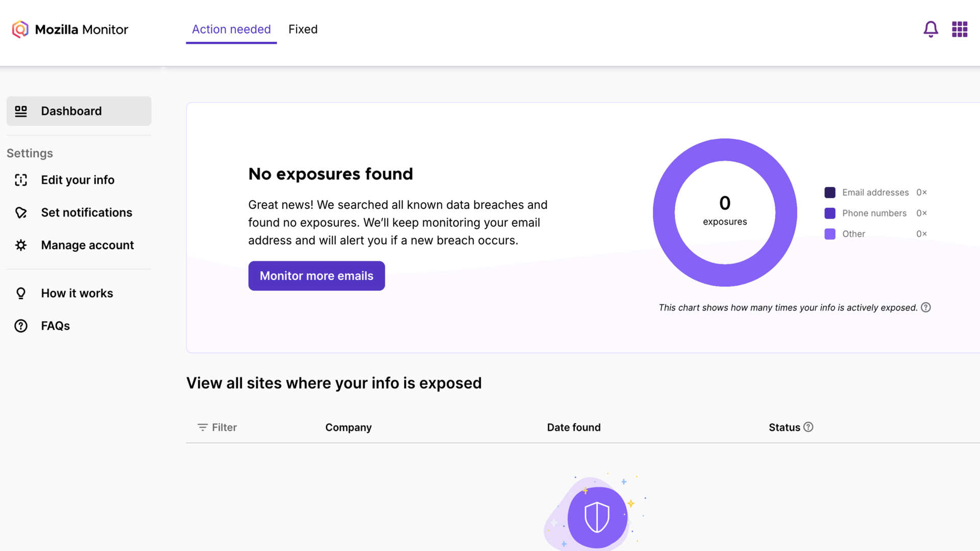Click the Mozilla Monitor title text
The height and width of the screenshot is (551, 980).
pyautogui.click(x=82, y=30)
